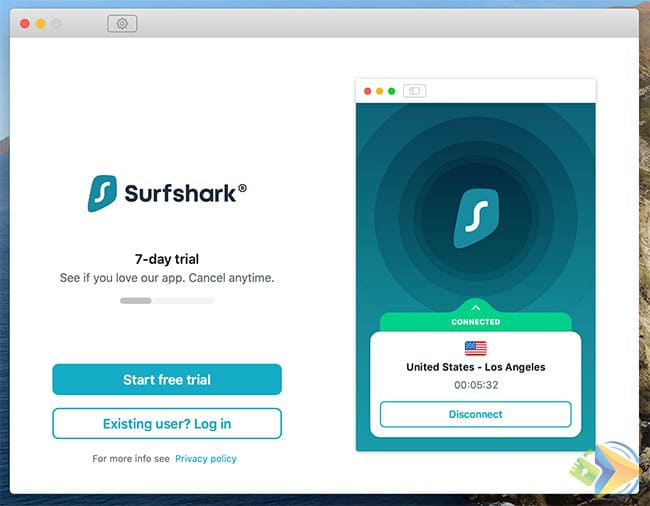This screenshot has height=506, width=650.
Task: Click the 7-day trial heading
Action: 167,259
